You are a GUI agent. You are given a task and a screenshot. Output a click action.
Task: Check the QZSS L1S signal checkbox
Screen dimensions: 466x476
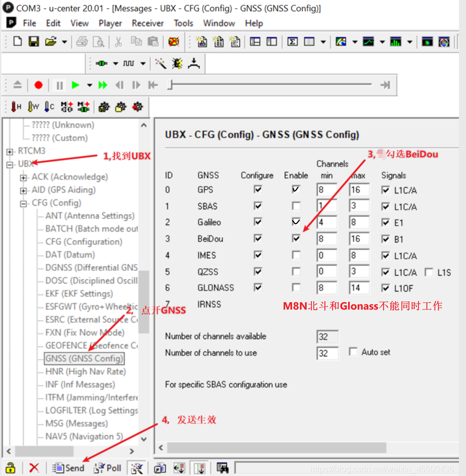pos(429,272)
